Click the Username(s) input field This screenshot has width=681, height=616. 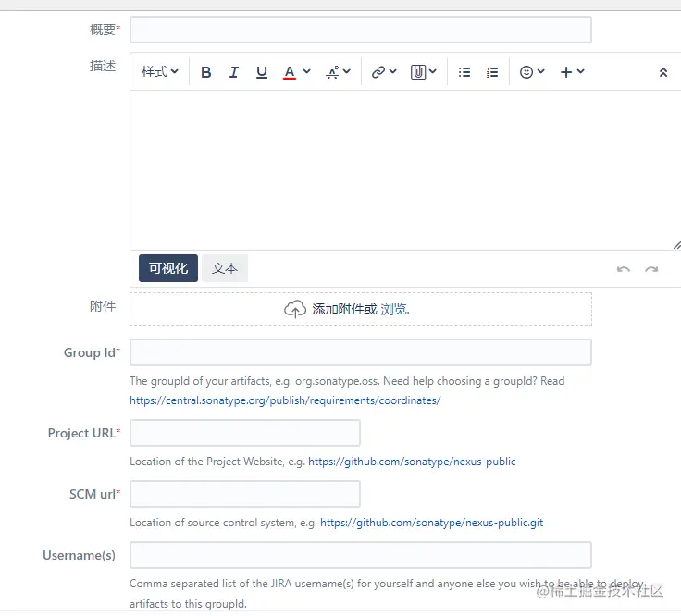click(x=361, y=555)
